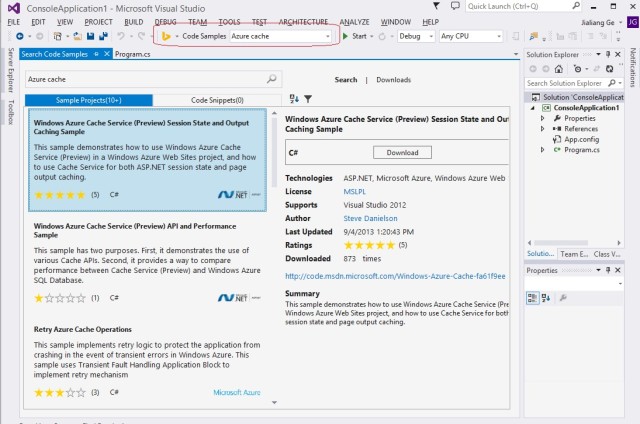The image size is (640, 424).
Task: Click the Solution Explorer Home icon
Action: [559, 69]
